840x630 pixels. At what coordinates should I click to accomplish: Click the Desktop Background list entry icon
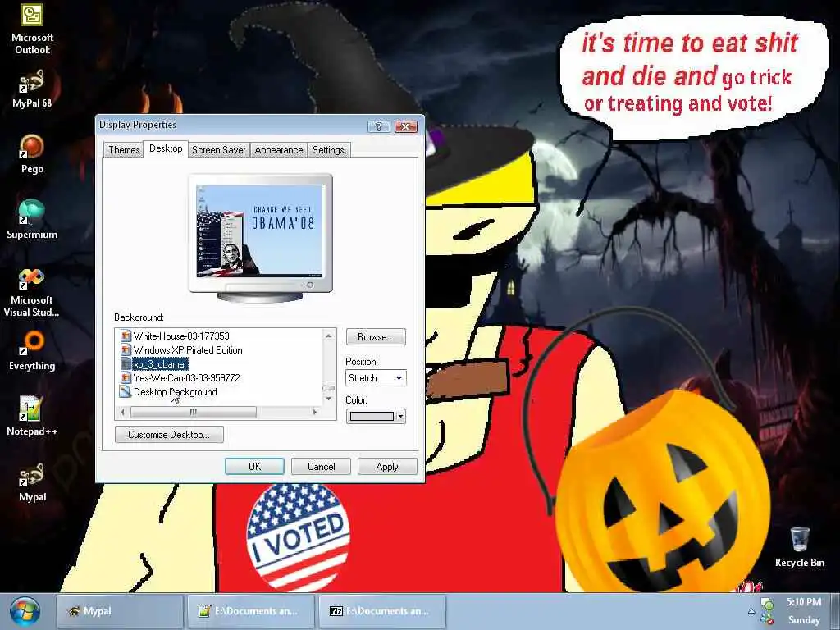(126, 391)
